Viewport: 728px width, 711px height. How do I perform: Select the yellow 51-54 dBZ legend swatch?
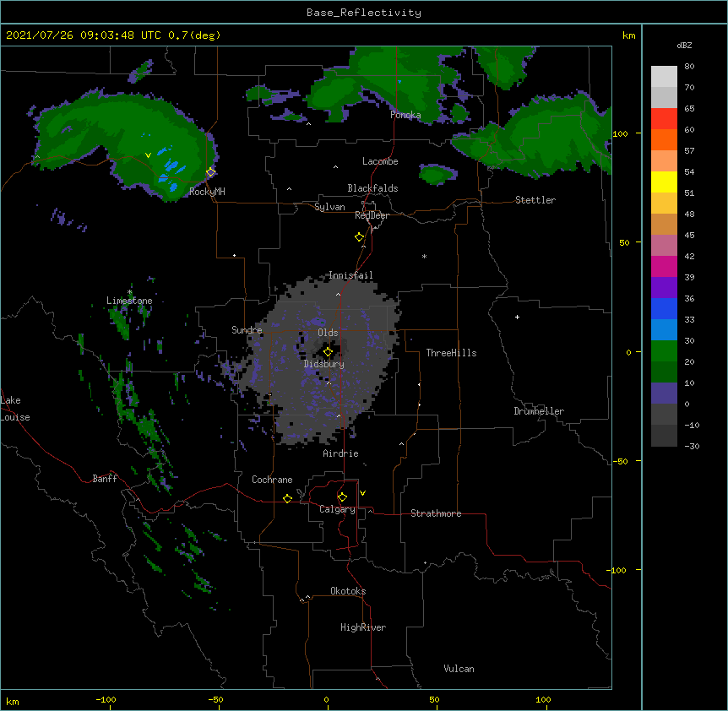click(664, 182)
